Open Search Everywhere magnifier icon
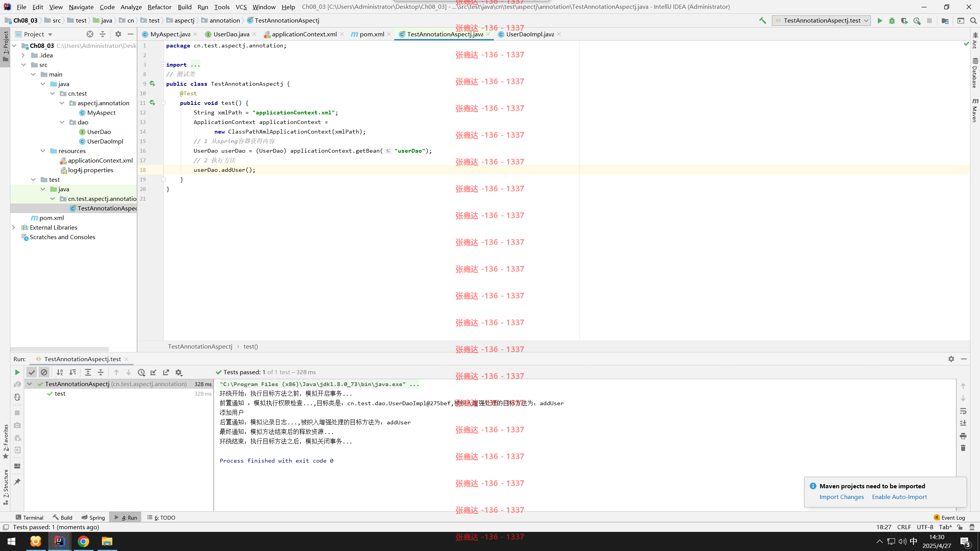Screen dimensions: 980x551 pyautogui.click(x=973, y=21)
